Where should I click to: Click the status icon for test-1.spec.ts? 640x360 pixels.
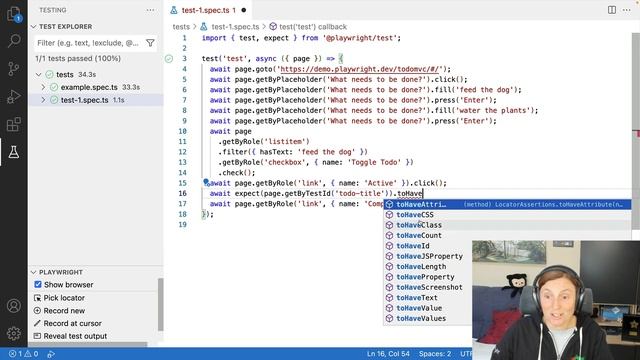coord(54,100)
